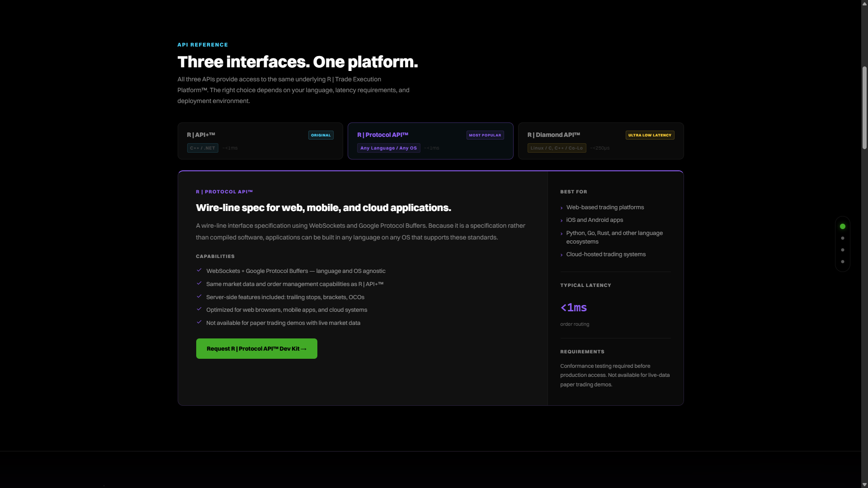Click checkmark beside Server-side features included
This screenshot has width=868, height=488.
click(199, 296)
